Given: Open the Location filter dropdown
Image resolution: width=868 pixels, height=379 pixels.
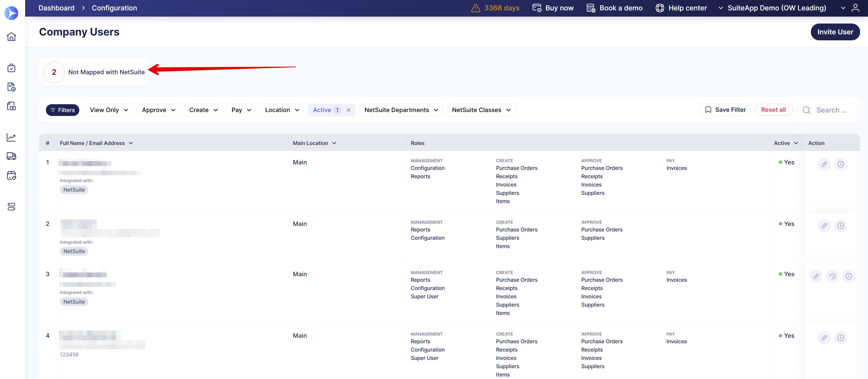Looking at the screenshot, I should pyautogui.click(x=282, y=110).
